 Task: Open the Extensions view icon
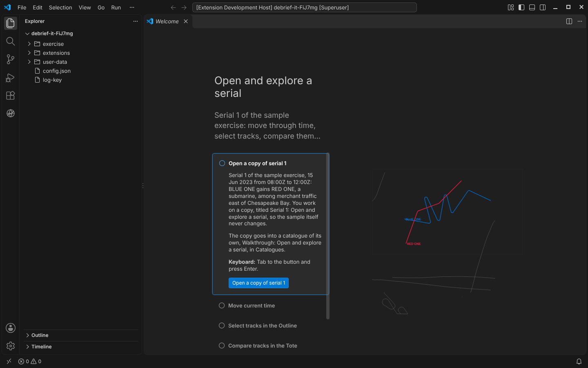pos(11,95)
